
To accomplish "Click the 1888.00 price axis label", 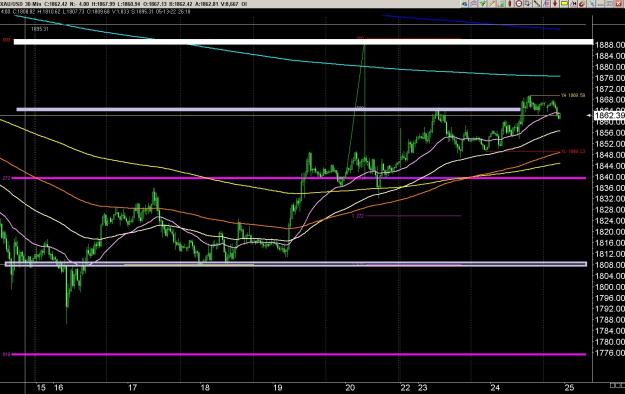I will pos(609,45).
